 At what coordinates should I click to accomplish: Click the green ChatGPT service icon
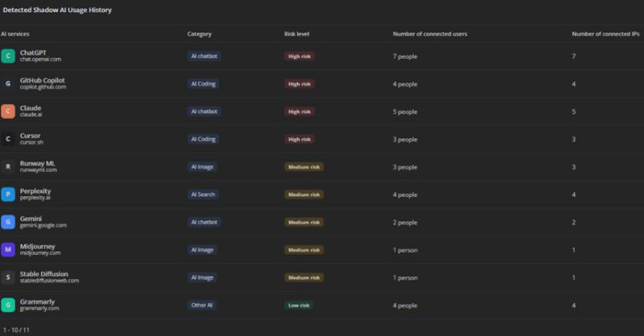click(x=8, y=55)
